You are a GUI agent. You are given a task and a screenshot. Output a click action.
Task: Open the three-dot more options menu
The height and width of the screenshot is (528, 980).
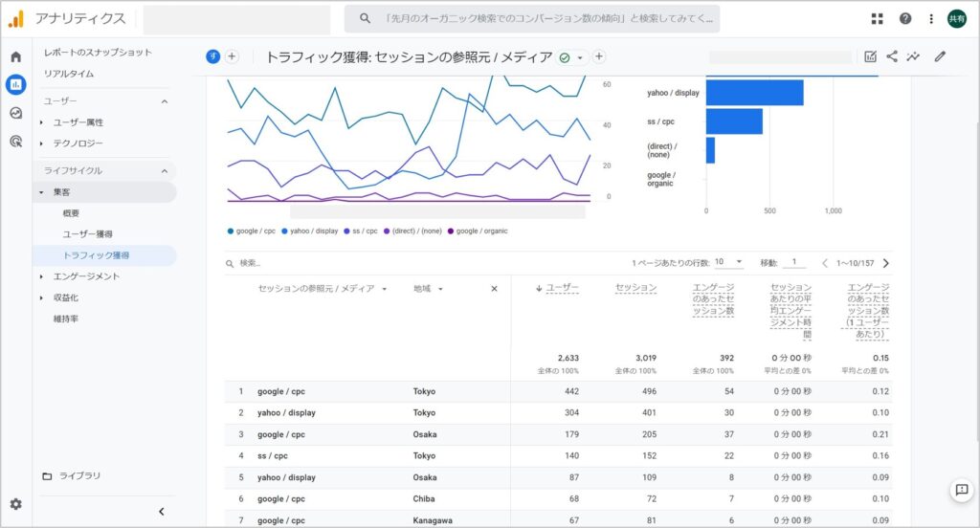[x=931, y=19]
